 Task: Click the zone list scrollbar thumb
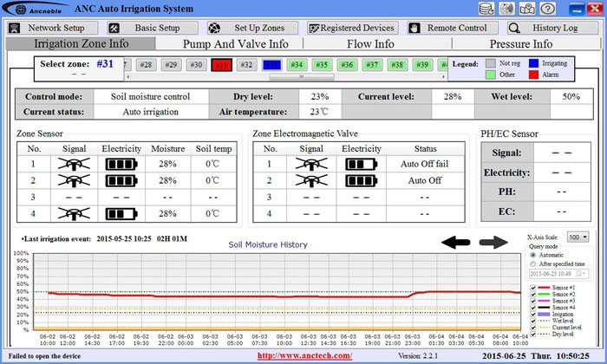[x=302, y=76]
